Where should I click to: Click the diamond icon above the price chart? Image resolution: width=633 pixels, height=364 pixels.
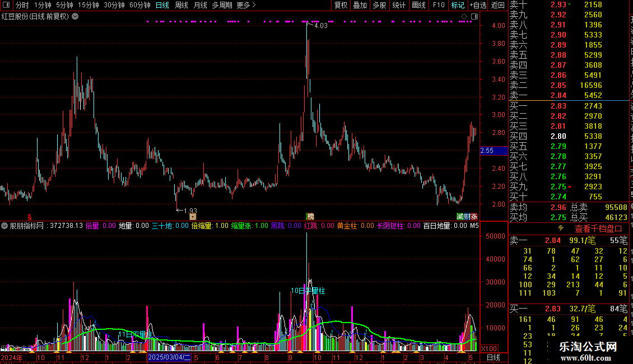click(464, 17)
